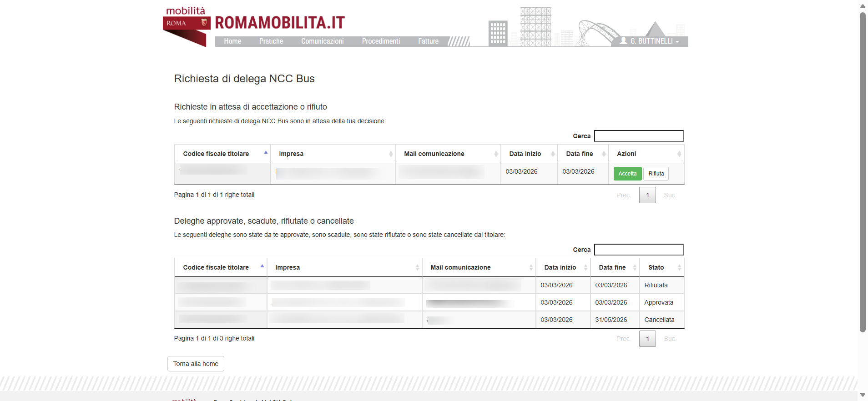Click the scroll down arrow of the page scrollbar
The image size is (868, 401).
point(863,395)
